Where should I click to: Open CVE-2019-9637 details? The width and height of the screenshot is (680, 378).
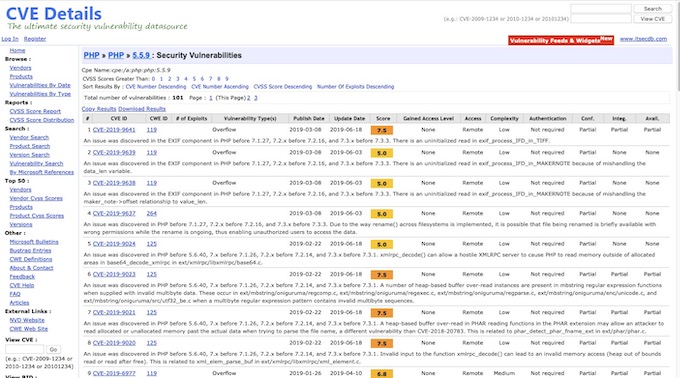click(x=114, y=213)
